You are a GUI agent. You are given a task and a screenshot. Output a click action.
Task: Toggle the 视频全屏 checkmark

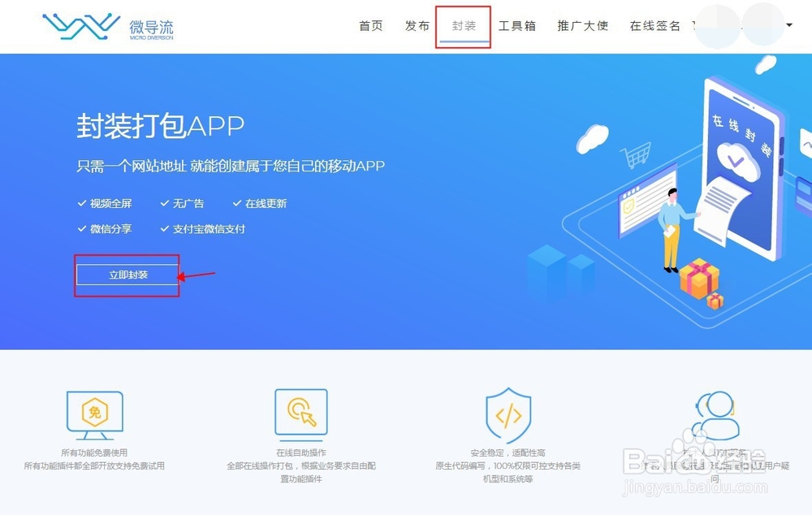(x=82, y=203)
